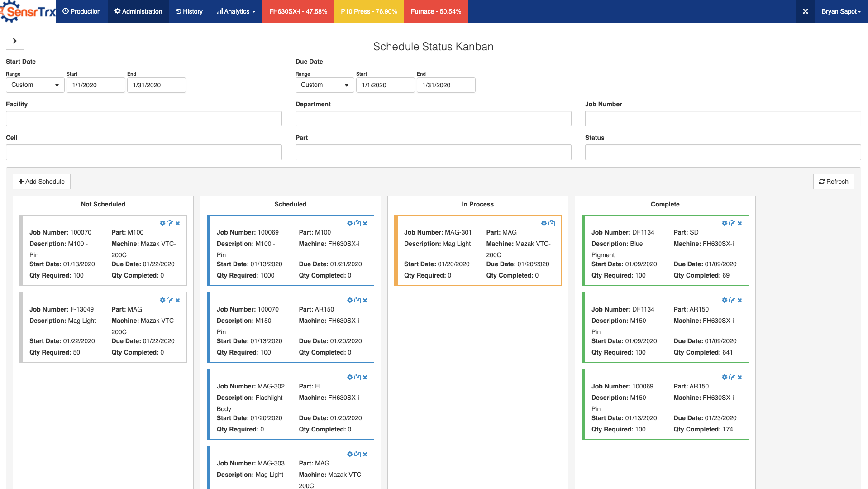This screenshot has width=868, height=489.
Task: Click the Complete column header
Action: point(665,204)
